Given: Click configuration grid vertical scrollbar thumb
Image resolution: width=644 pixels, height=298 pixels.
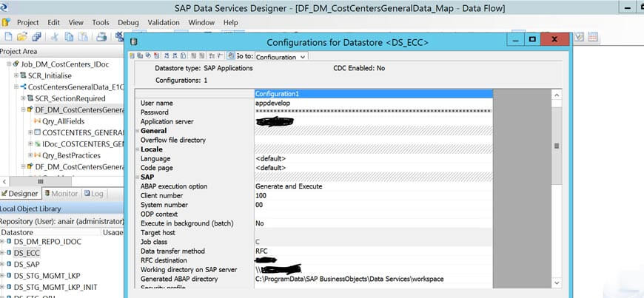Looking at the screenshot, I should click(557, 146).
